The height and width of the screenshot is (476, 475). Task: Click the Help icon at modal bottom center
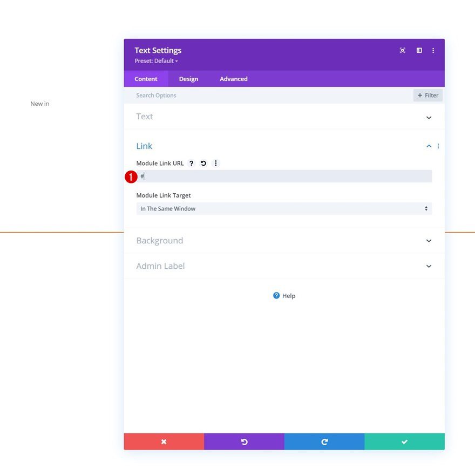click(276, 295)
